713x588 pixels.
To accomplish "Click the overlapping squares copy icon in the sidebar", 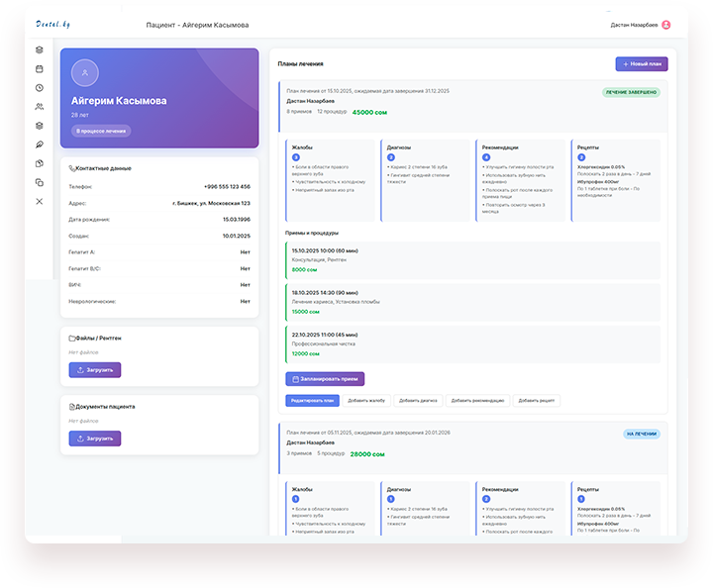I will point(40,182).
